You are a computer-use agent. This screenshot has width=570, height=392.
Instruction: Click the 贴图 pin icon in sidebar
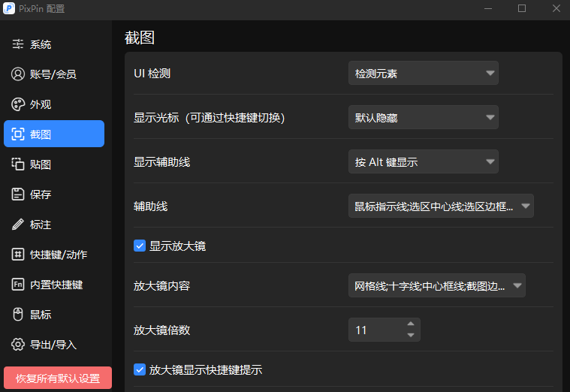click(18, 164)
